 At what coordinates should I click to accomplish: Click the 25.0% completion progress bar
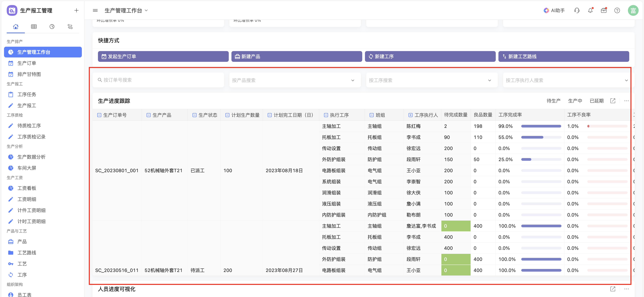point(541,159)
